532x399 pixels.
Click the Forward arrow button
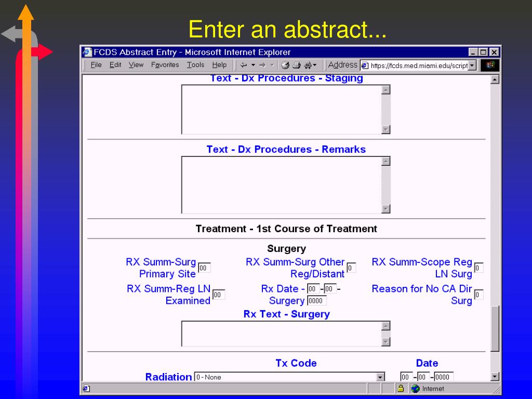click(262, 65)
